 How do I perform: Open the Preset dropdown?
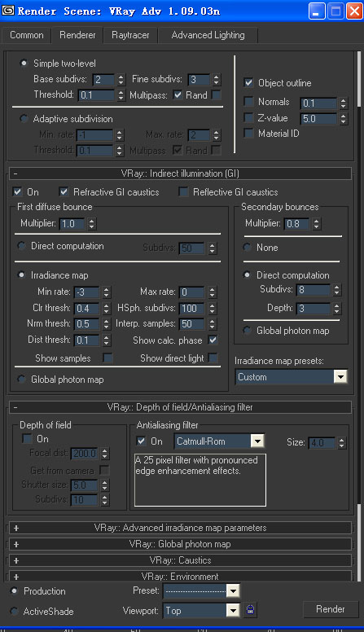click(201, 591)
